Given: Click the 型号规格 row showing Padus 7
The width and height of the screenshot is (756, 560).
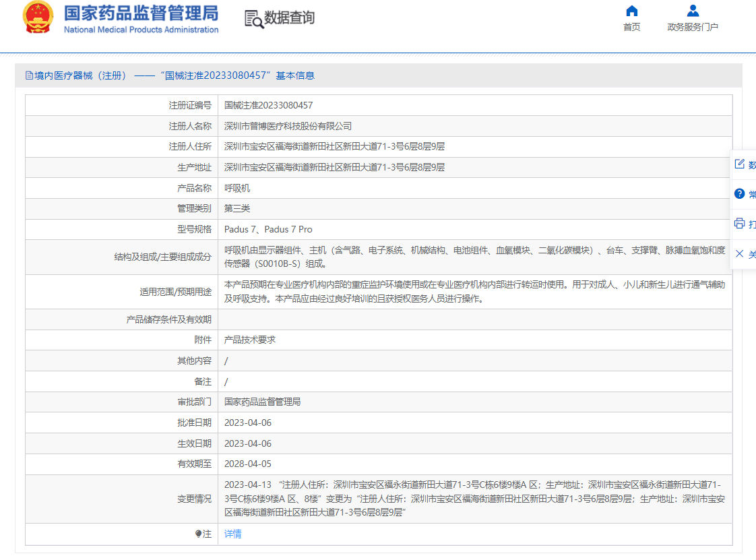Looking at the screenshot, I should (x=270, y=229).
